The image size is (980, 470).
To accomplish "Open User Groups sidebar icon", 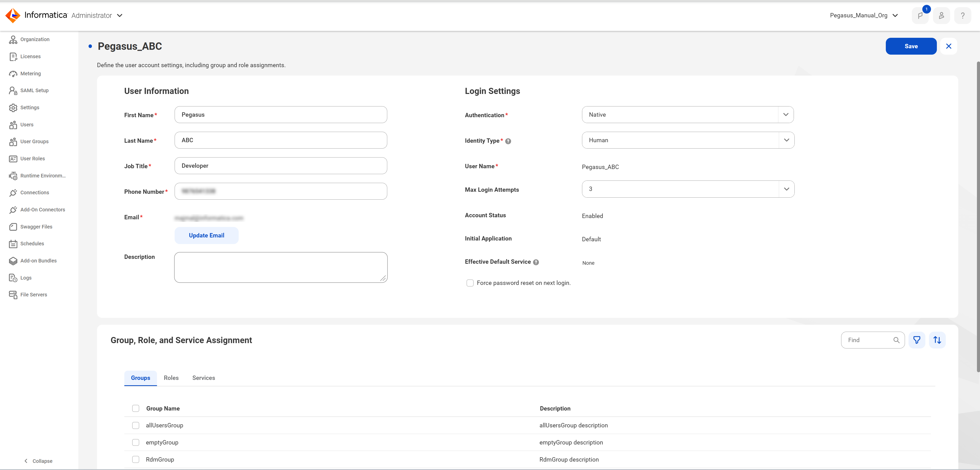I will tap(13, 142).
